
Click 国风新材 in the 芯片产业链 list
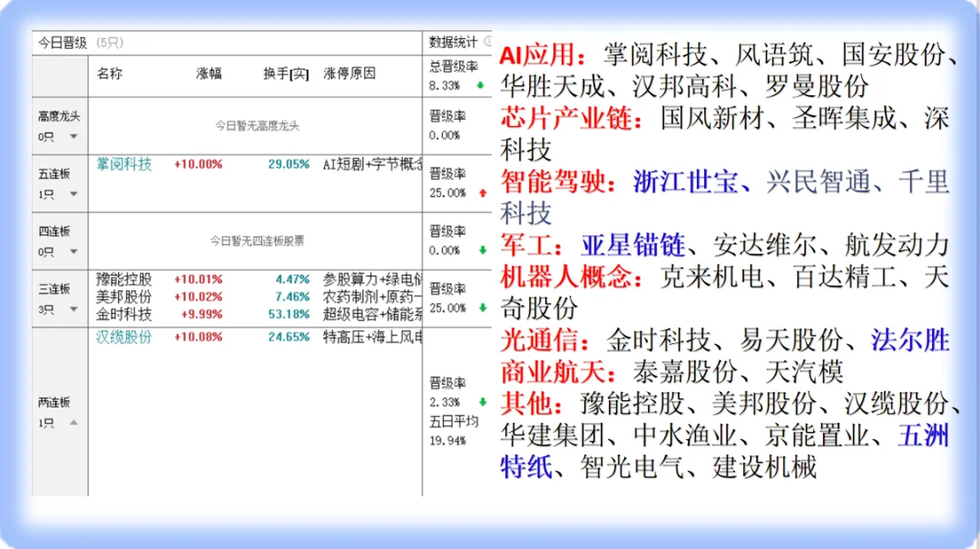pos(712,118)
